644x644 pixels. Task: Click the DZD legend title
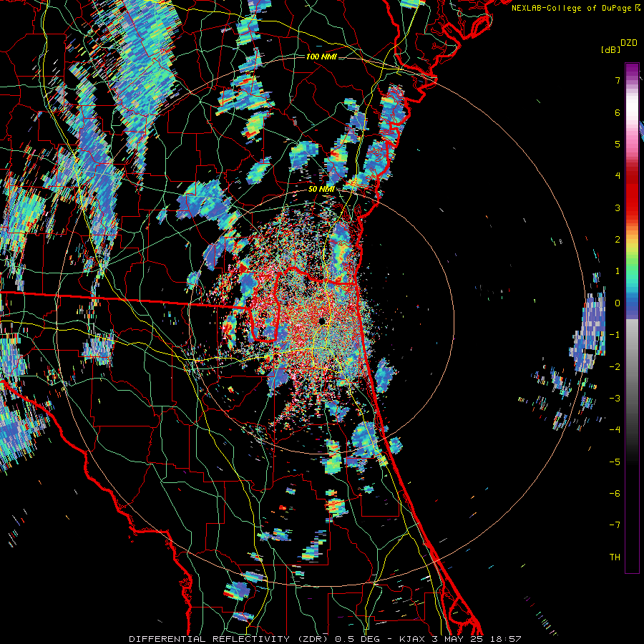[x=629, y=43]
